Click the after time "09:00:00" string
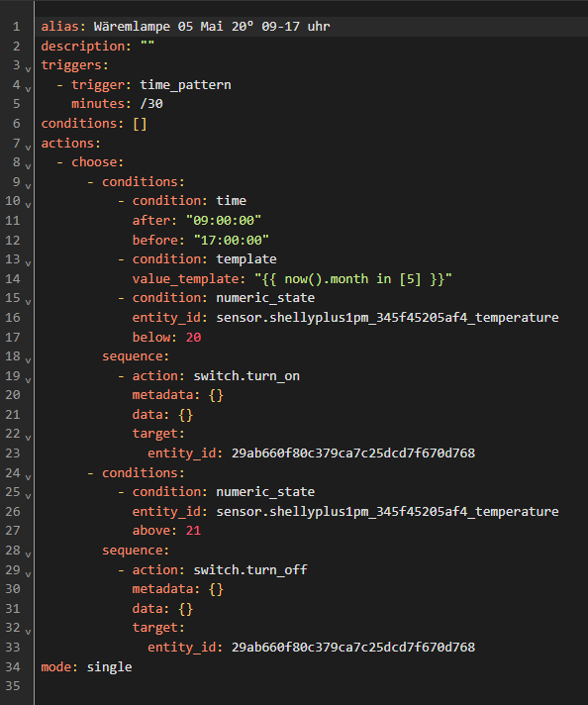The width and height of the screenshot is (588, 705). pos(224,220)
